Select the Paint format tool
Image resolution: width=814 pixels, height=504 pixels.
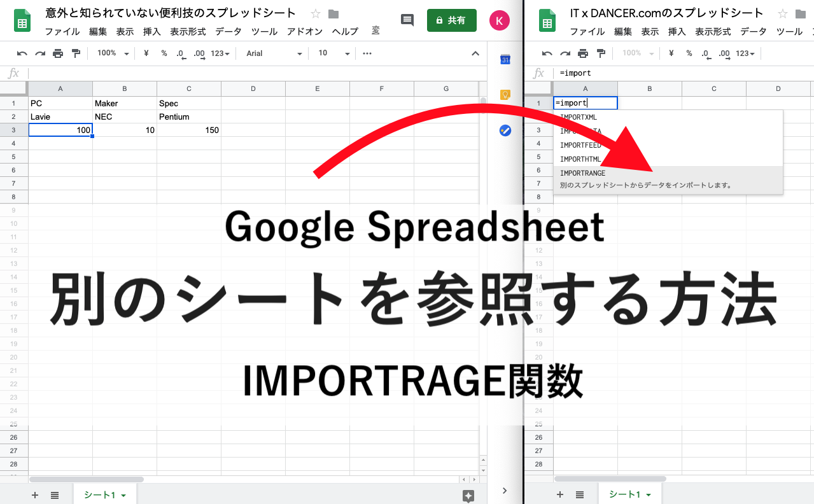[74, 53]
